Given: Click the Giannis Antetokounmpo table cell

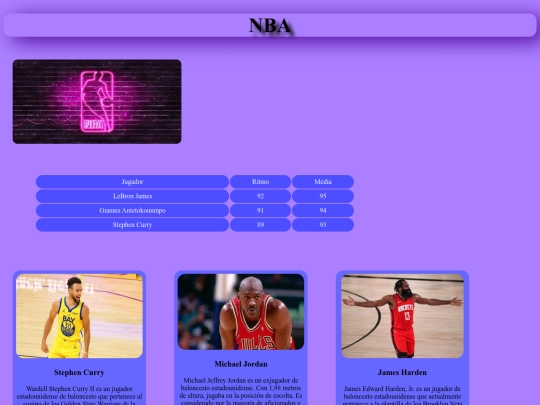Looking at the screenshot, I should point(132,210).
